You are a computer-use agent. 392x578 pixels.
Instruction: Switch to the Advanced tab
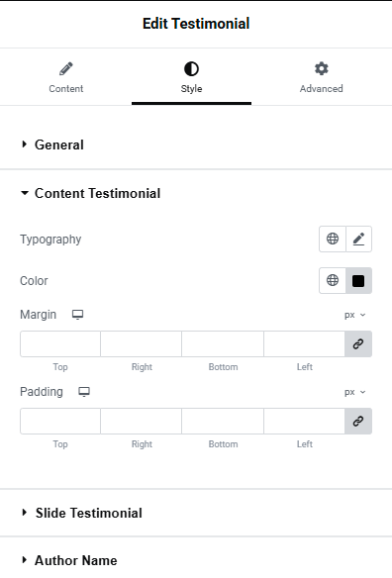click(321, 76)
